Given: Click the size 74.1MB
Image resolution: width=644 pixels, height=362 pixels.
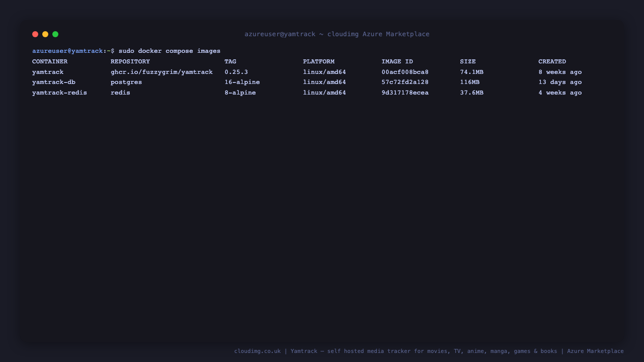Looking at the screenshot, I should [x=471, y=72].
